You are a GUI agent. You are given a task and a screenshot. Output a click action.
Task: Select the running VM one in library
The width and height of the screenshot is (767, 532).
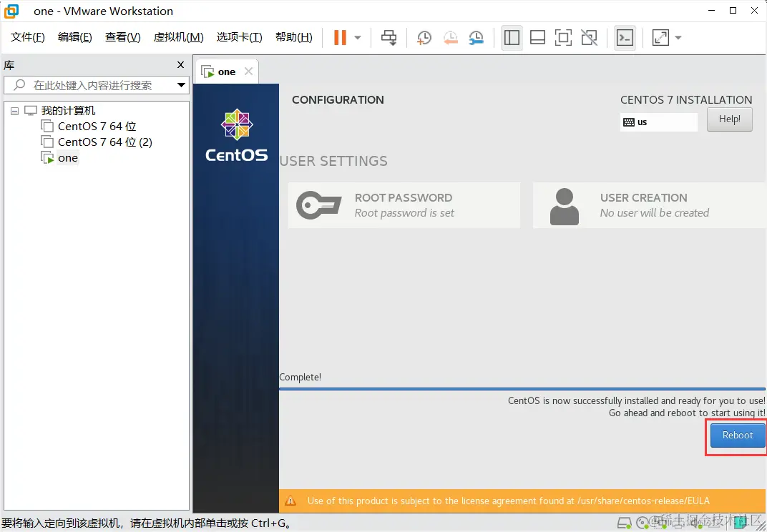click(x=67, y=158)
